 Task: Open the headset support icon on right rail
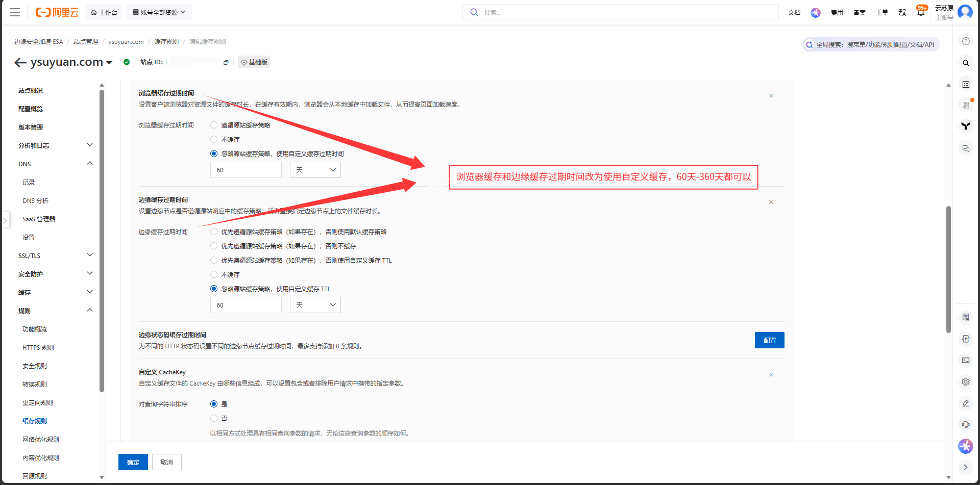(x=966, y=424)
